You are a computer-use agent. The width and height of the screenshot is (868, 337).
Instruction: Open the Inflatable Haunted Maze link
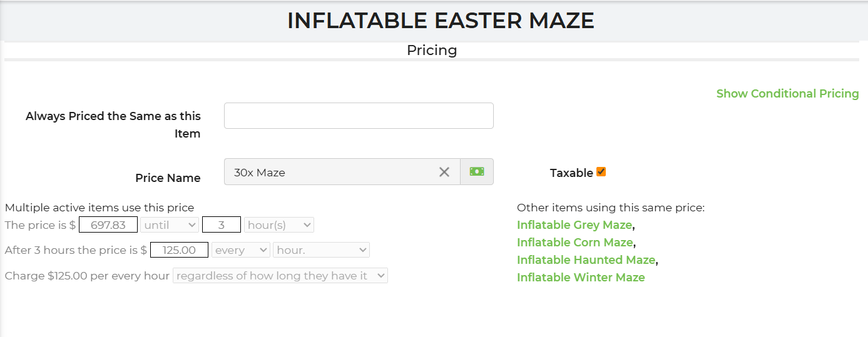586,260
